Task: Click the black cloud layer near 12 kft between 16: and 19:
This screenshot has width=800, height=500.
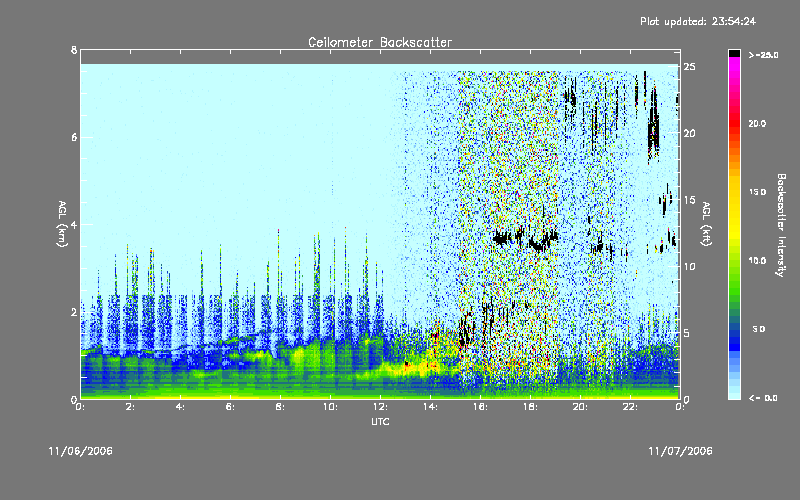Action: [526, 239]
